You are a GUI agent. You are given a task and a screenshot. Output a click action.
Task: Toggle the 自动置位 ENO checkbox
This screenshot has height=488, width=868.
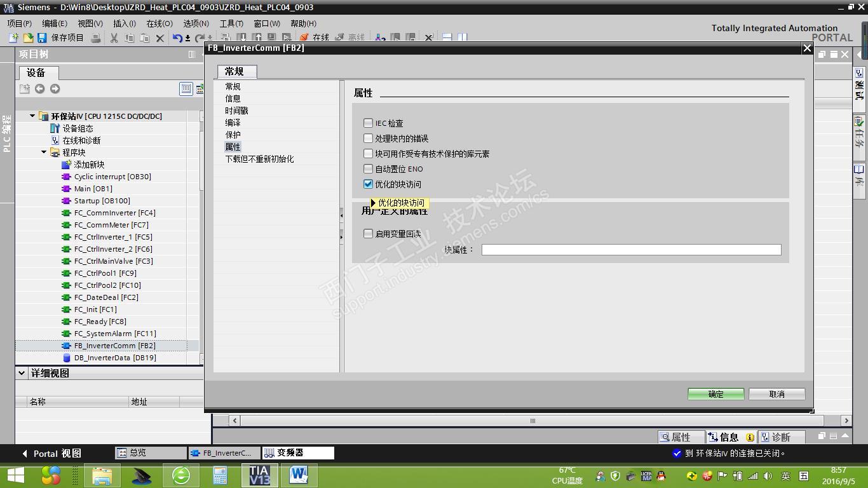pyautogui.click(x=368, y=169)
